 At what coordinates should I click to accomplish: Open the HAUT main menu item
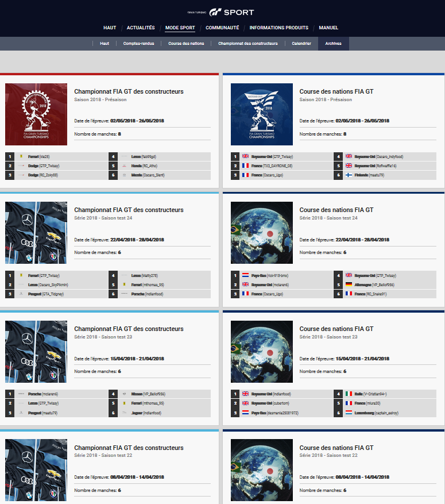click(x=110, y=28)
